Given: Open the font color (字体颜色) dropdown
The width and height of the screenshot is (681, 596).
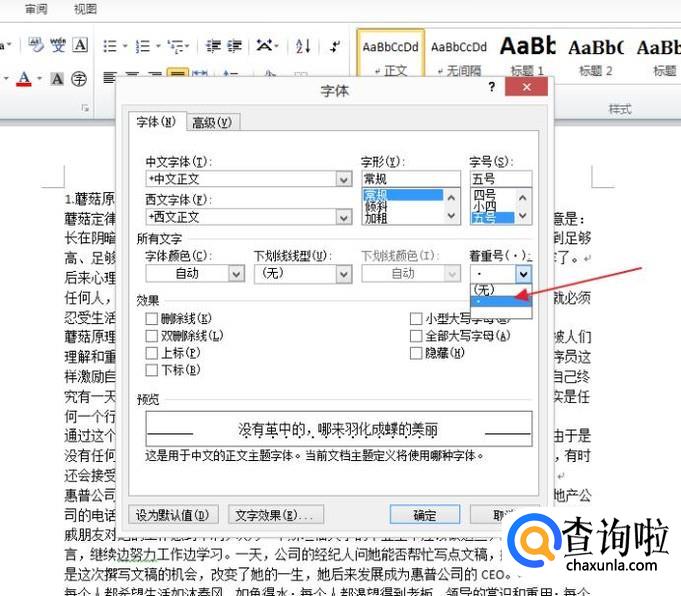Looking at the screenshot, I should 236,274.
